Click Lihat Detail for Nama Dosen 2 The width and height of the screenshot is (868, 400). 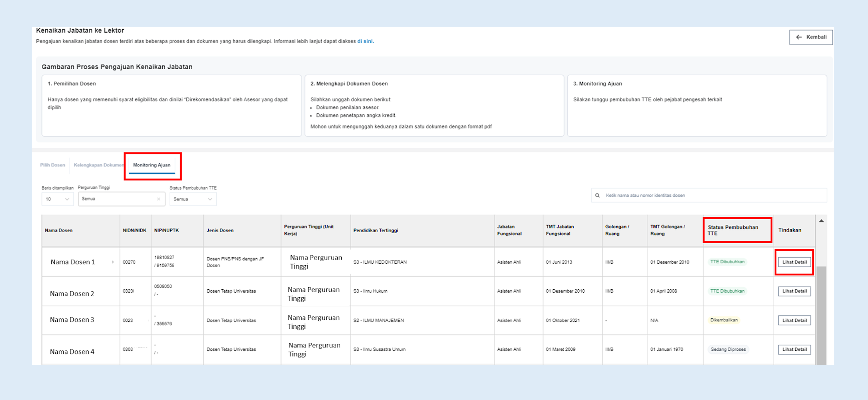coord(794,291)
